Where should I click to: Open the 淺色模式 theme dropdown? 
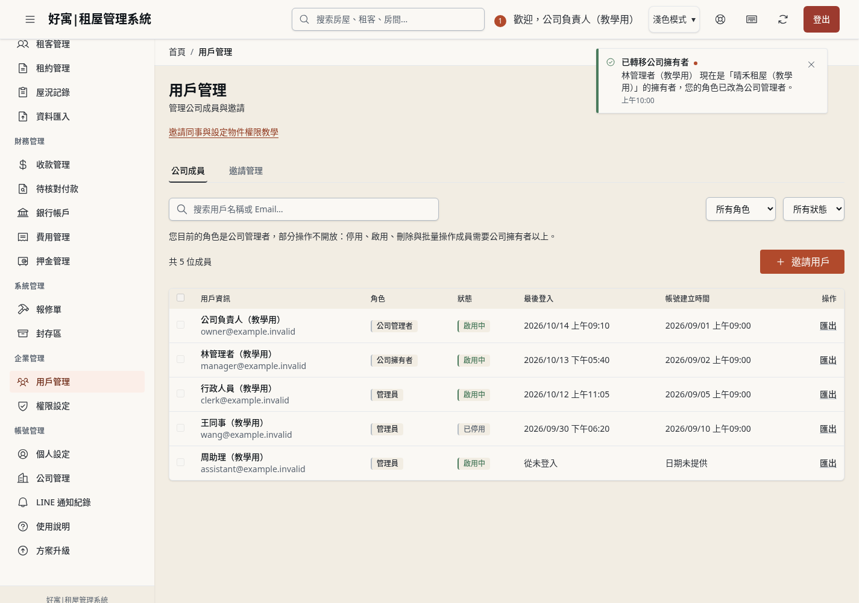tap(674, 19)
